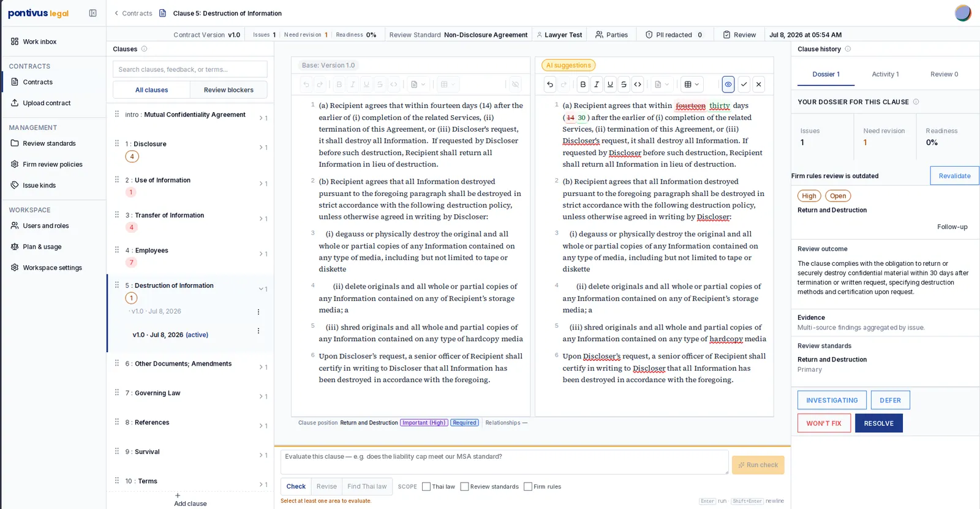
Task: Open Upload contract page
Action: click(x=47, y=103)
